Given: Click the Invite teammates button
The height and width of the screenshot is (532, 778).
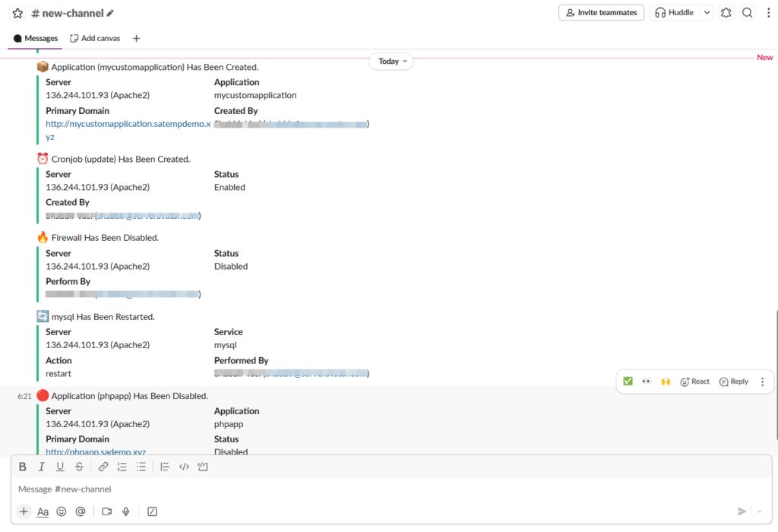Looking at the screenshot, I should pos(601,12).
